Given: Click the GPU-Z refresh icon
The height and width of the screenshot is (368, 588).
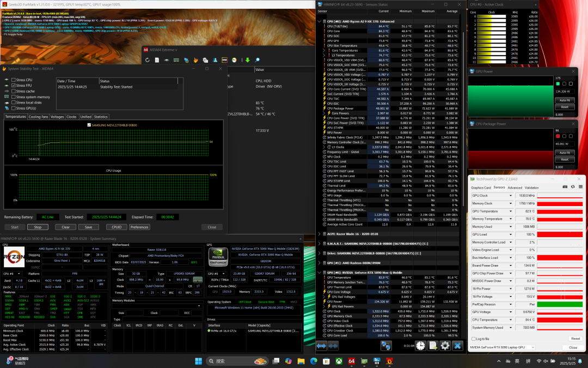Looking at the screenshot, I should coord(573,187).
